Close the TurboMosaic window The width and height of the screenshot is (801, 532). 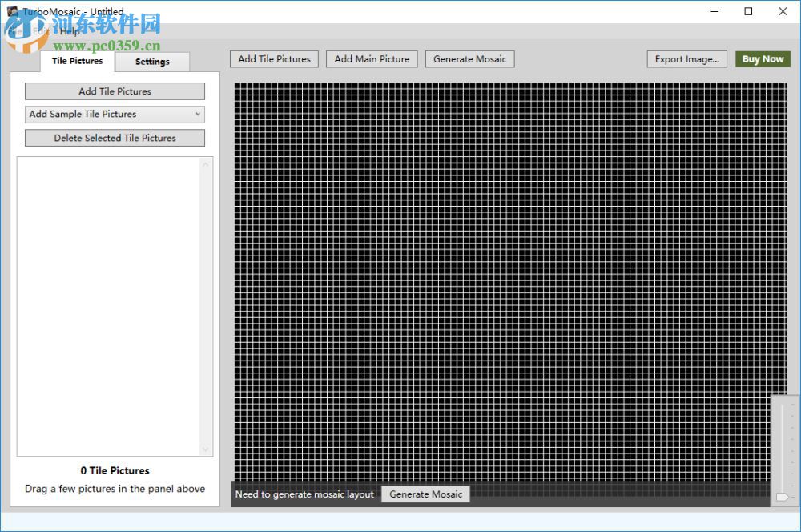(783, 11)
